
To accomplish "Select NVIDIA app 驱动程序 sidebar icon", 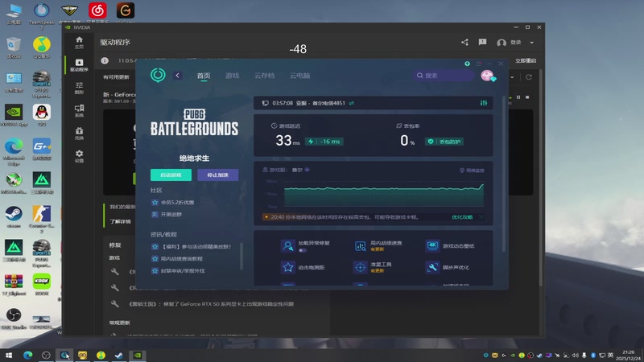I will point(79,65).
